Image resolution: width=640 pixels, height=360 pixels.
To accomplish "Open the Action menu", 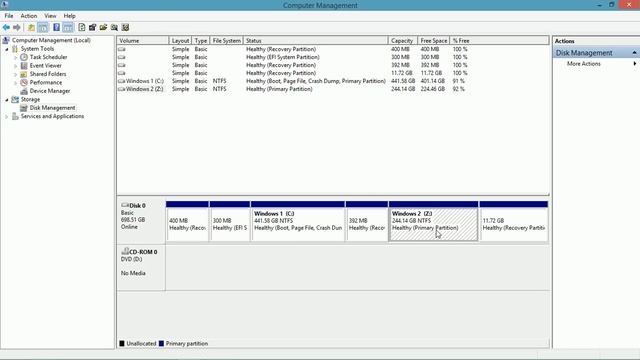I will (x=29, y=16).
